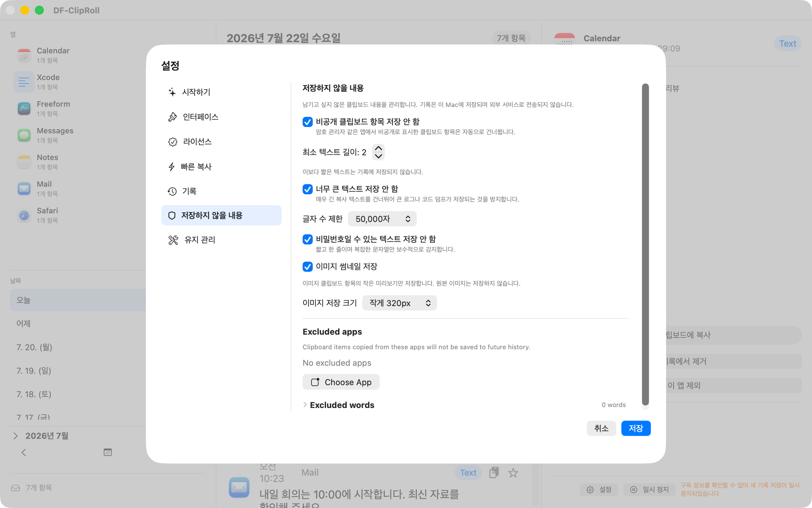Click the Calendar app icon in the sidebar
812x508 pixels.
(24, 55)
